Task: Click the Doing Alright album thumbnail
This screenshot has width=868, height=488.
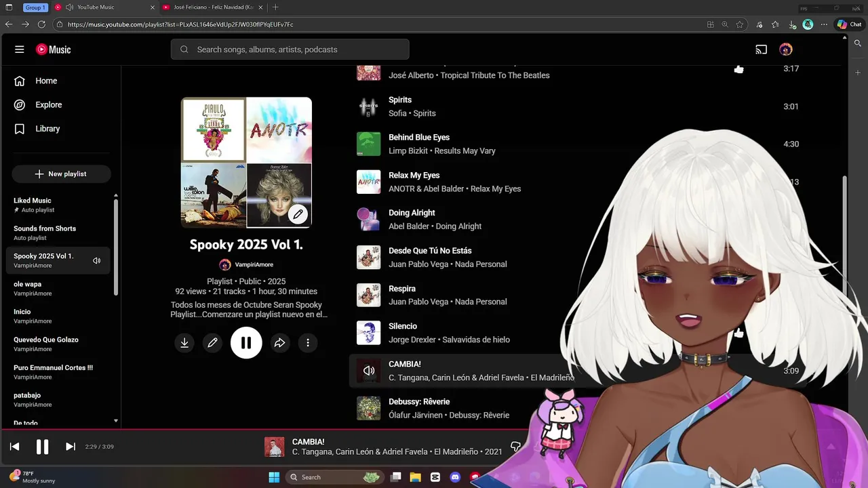Action: click(369, 220)
